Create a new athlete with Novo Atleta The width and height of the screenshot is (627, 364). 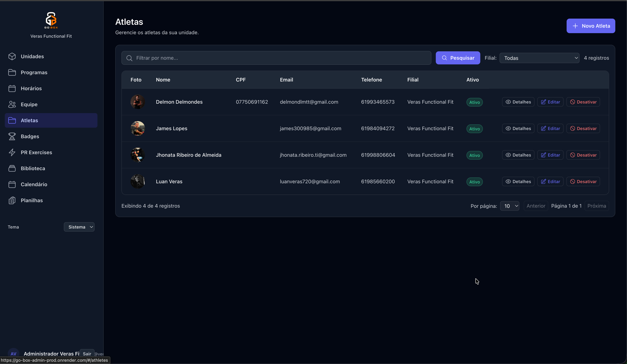(591, 26)
